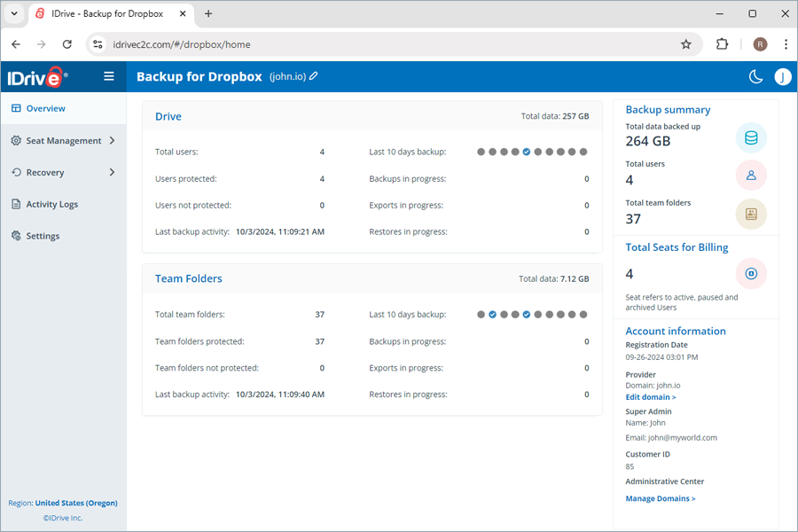
Task: Open the sidebar hamburger menu
Action: tap(108, 76)
